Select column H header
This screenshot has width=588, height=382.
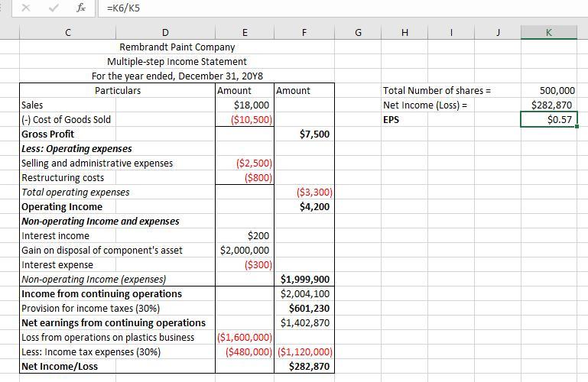[404, 32]
